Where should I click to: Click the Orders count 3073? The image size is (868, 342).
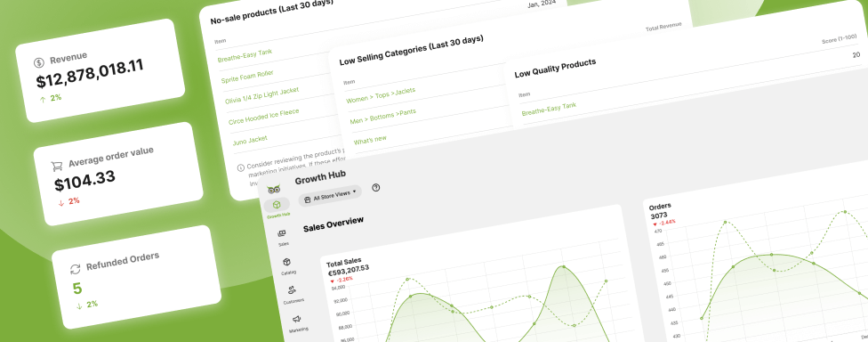(x=659, y=215)
